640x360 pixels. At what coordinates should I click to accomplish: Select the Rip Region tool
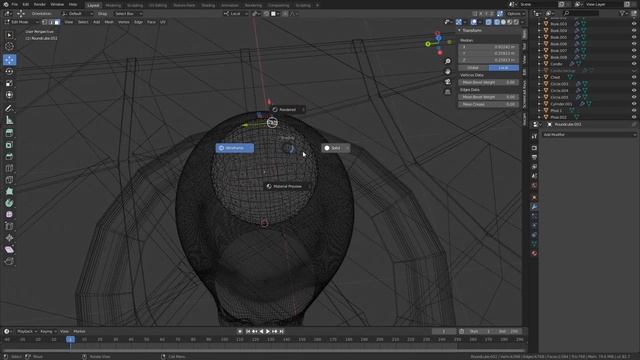click(x=9, y=261)
